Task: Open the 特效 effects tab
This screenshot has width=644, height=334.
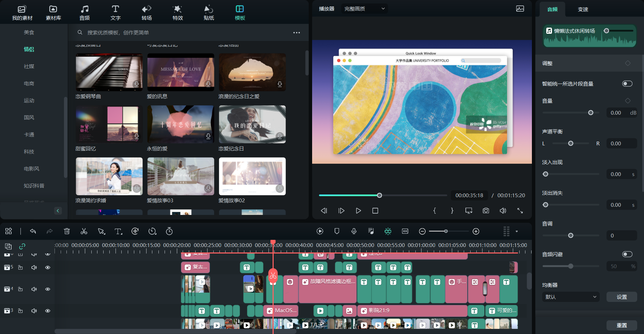Action: pos(178,13)
